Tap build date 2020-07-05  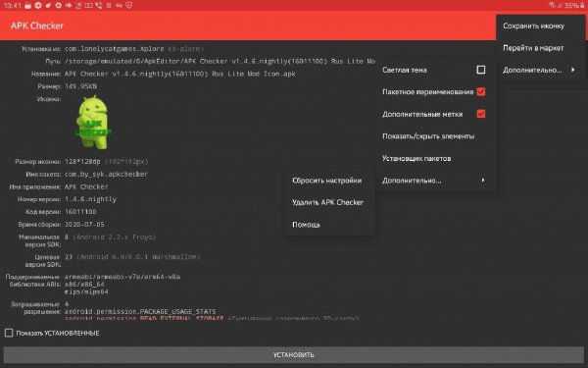tap(84, 225)
